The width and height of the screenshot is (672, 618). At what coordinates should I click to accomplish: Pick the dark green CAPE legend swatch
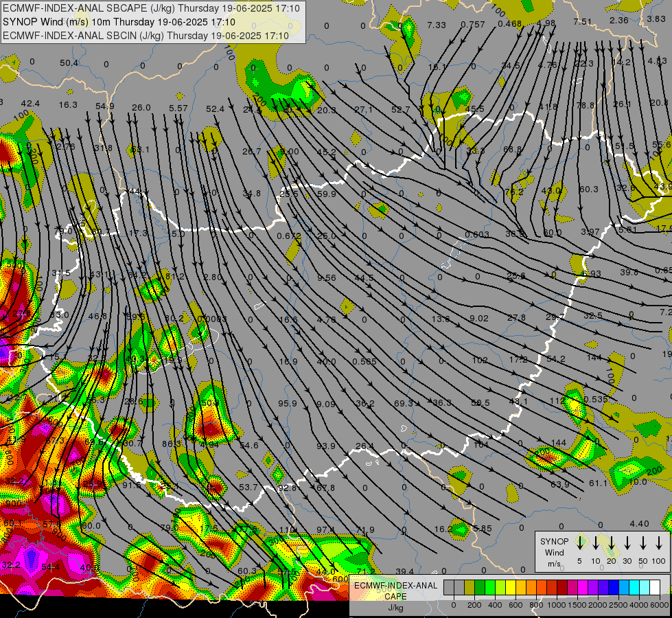(x=480, y=587)
